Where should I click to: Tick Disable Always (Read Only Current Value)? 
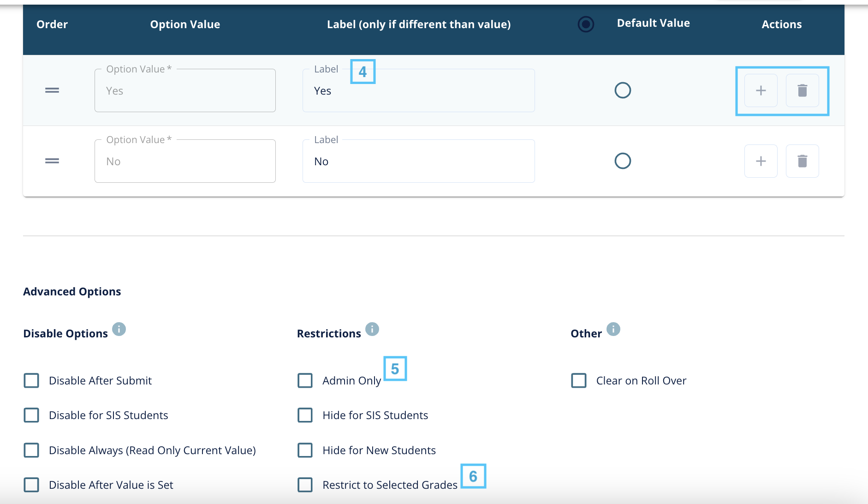click(x=31, y=450)
